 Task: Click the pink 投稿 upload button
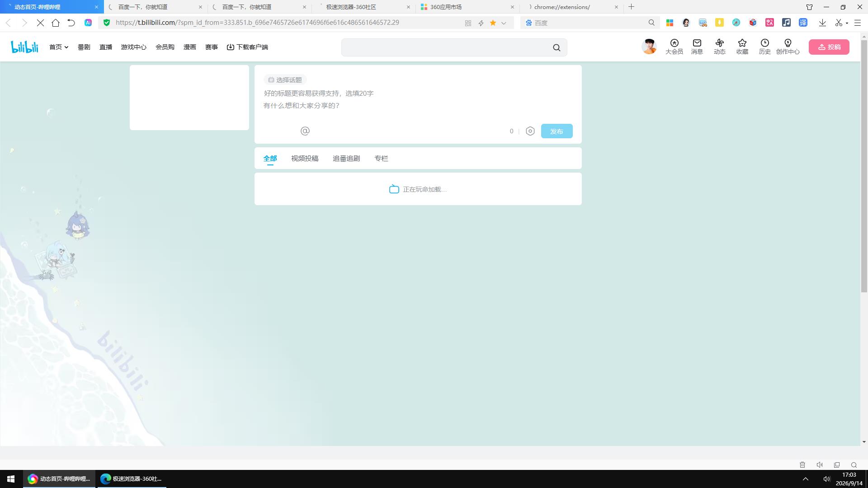pos(829,47)
